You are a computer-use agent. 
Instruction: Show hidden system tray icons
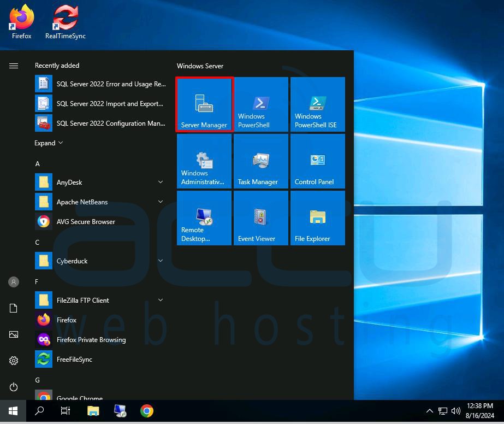(x=429, y=411)
